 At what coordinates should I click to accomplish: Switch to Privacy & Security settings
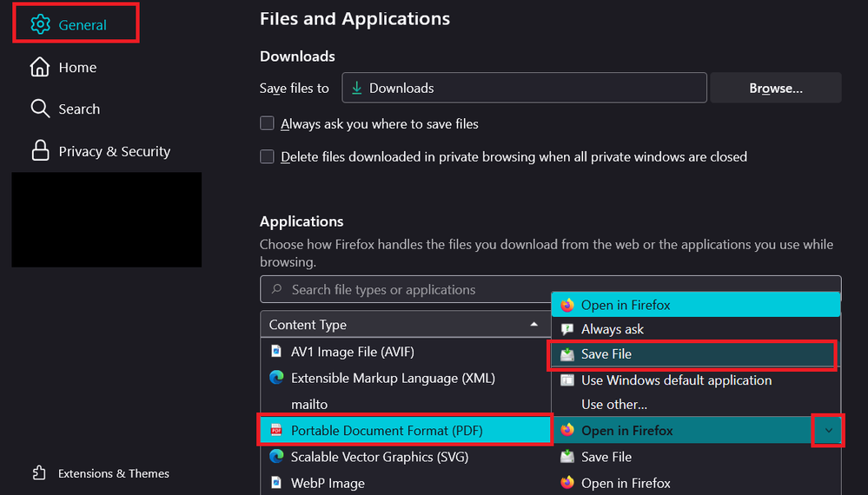(x=100, y=151)
